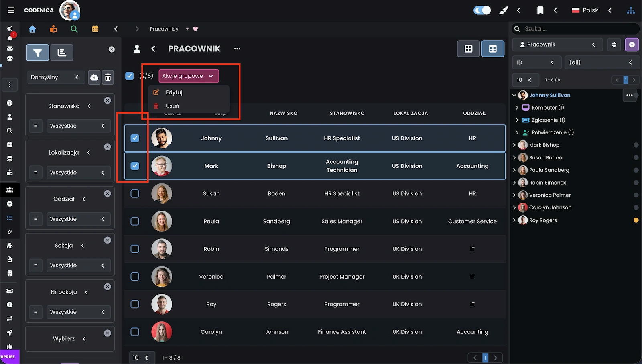Screen dimensions: 642x364
Task: Click the cloud upload icon
Action: click(94, 77)
